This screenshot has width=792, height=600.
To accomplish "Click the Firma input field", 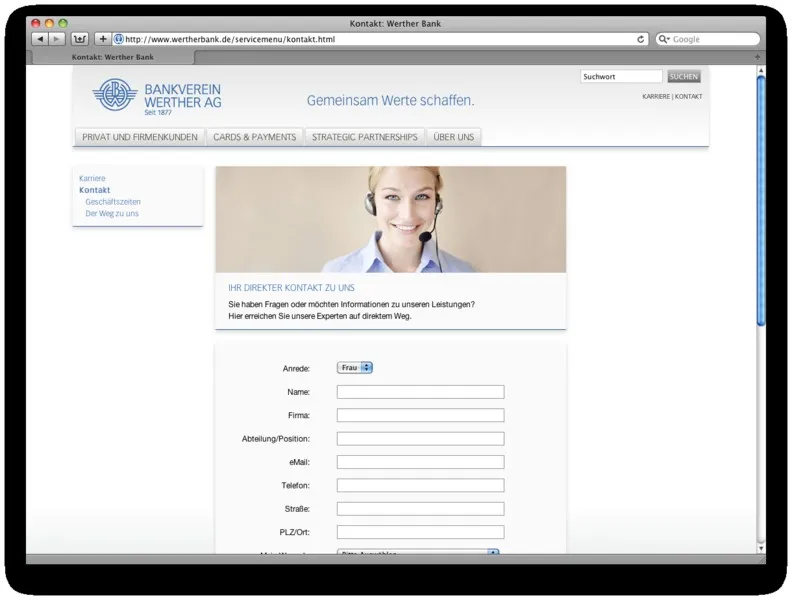I will pyautogui.click(x=420, y=415).
